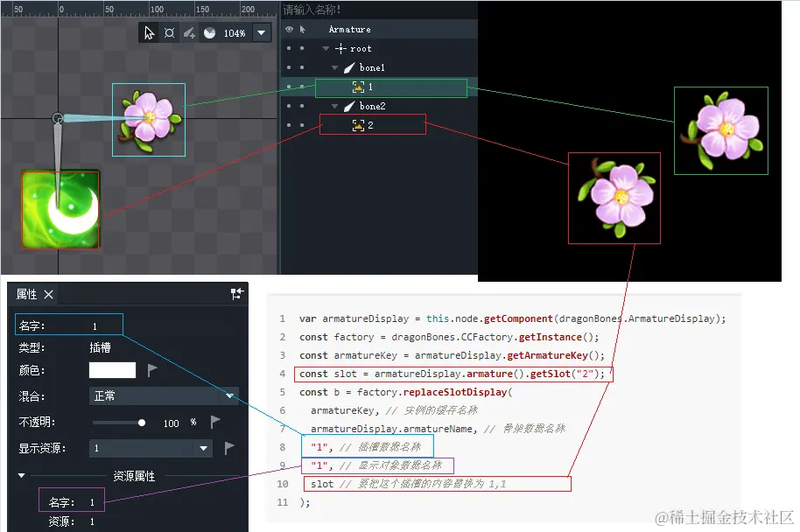Select the bone1 tree item
800x532 pixels.
click(x=372, y=67)
